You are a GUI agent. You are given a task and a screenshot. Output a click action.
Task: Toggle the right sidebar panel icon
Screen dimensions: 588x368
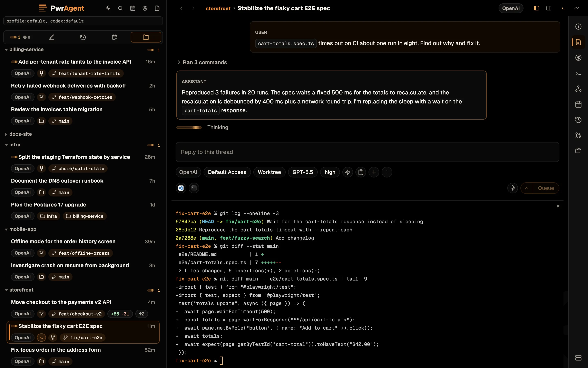549,8
